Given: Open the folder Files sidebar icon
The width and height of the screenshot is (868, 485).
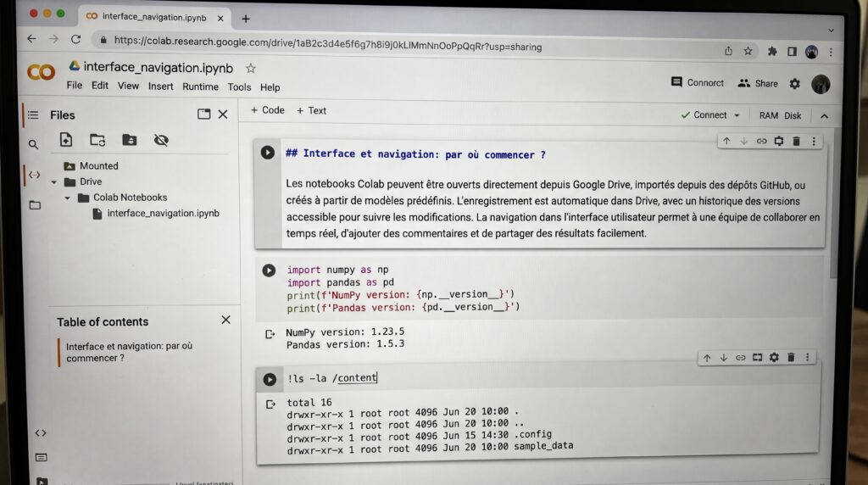Looking at the screenshot, I should (x=35, y=205).
